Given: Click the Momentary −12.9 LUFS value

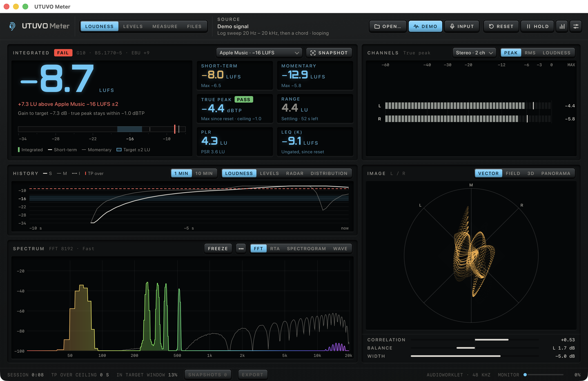Looking at the screenshot, I should [294, 75].
